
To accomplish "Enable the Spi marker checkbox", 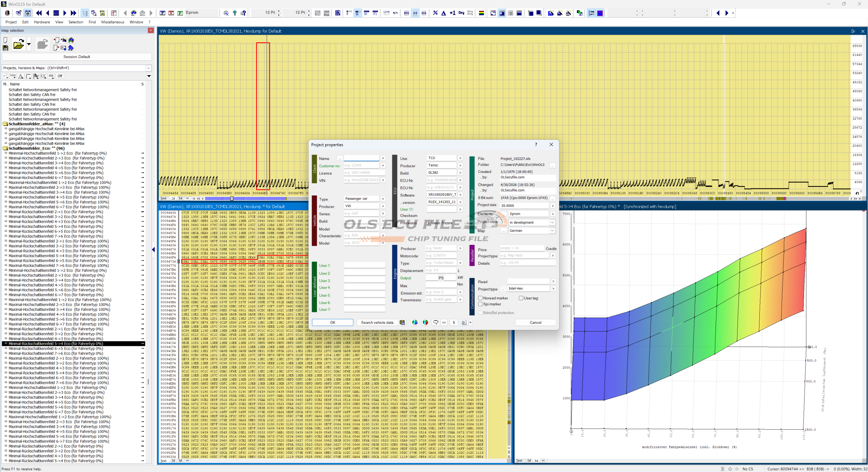I will 480,304.
